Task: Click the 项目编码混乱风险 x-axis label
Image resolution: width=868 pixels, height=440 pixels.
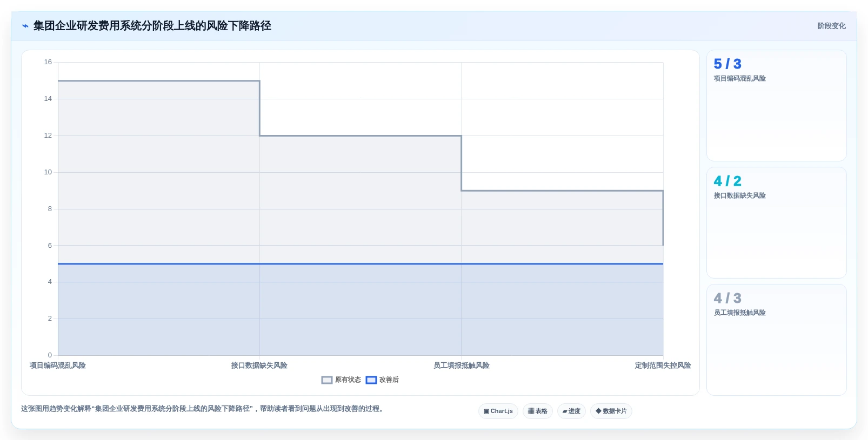Action: [x=58, y=365]
